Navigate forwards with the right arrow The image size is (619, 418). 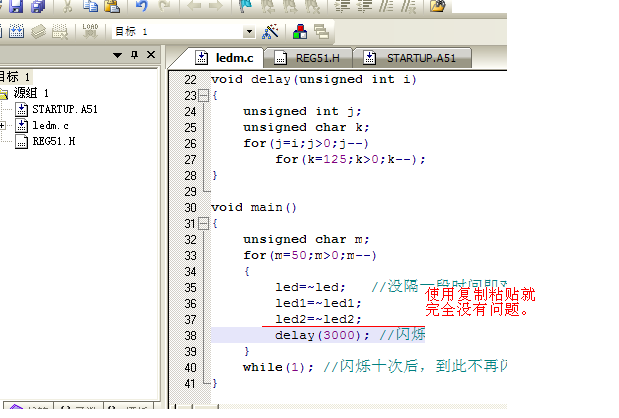pyautogui.click(x=216, y=6)
